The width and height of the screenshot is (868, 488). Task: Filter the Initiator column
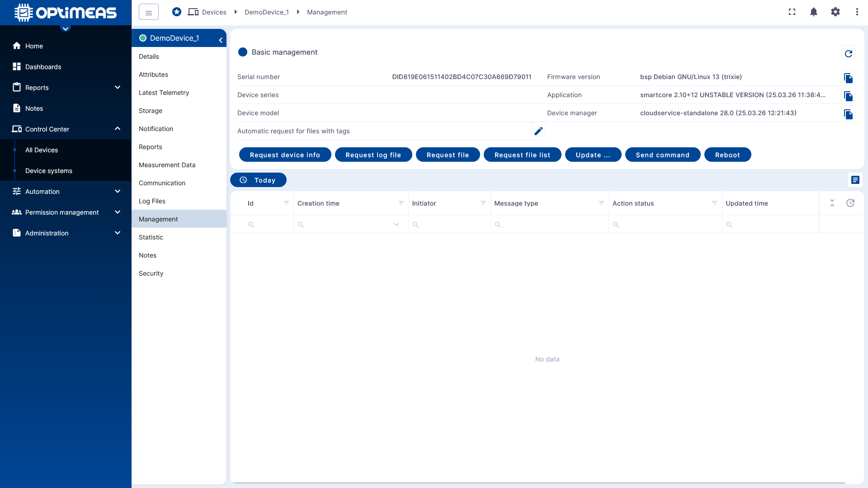click(x=483, y=203)
